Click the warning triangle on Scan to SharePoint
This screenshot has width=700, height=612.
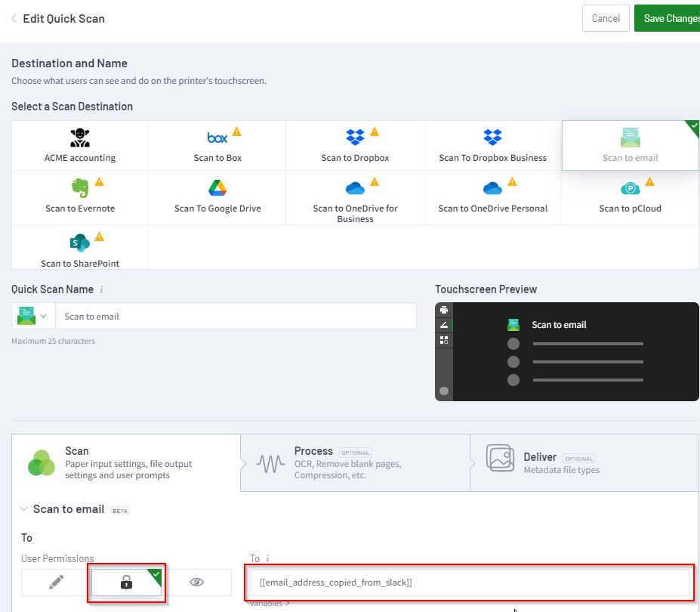[x=100, y=236]
